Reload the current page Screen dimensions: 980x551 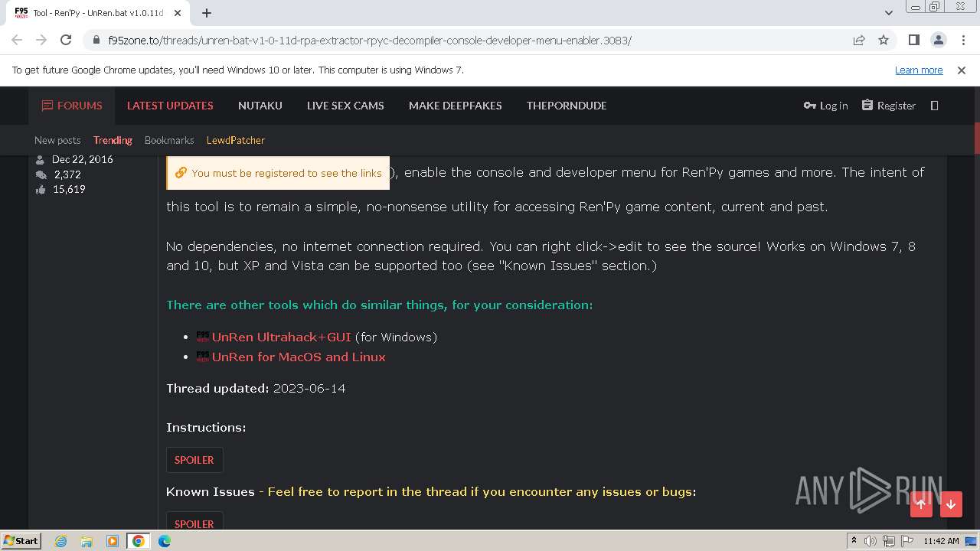click(66, 40)
